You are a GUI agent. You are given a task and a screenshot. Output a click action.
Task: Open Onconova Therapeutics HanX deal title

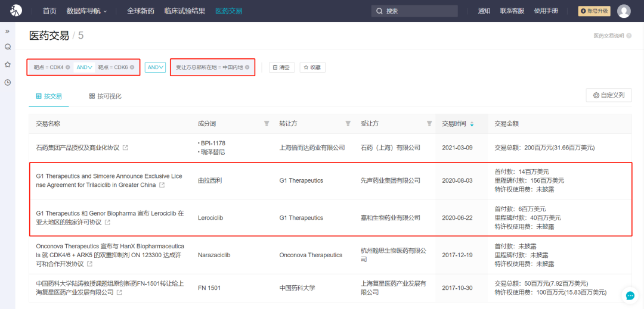110,255
